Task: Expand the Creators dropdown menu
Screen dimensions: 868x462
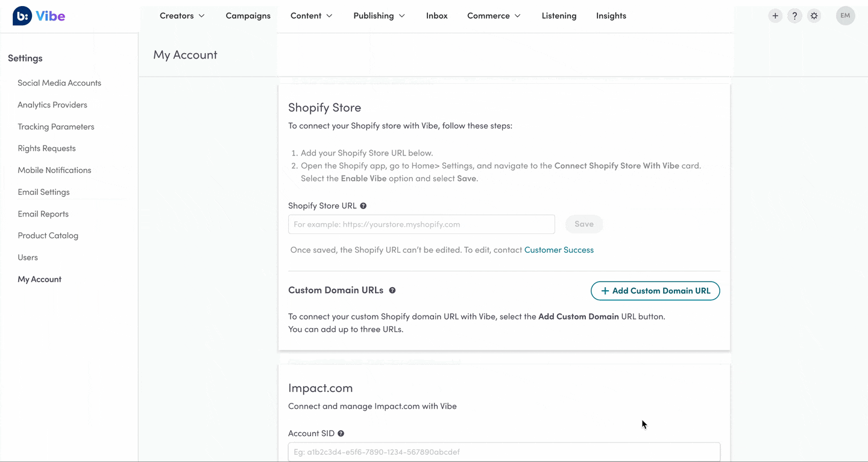Action: point(182,16)
